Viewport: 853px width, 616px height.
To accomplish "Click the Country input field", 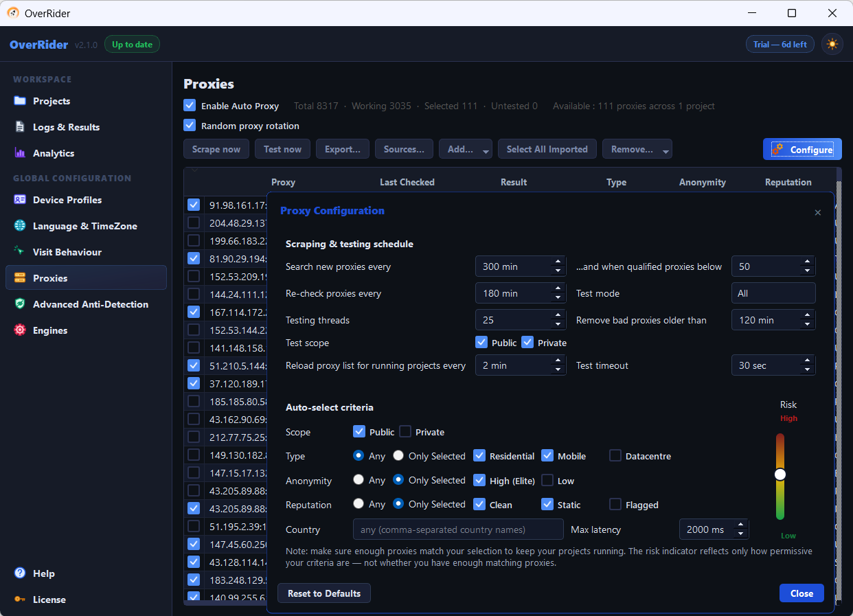I will coord(458,529).
